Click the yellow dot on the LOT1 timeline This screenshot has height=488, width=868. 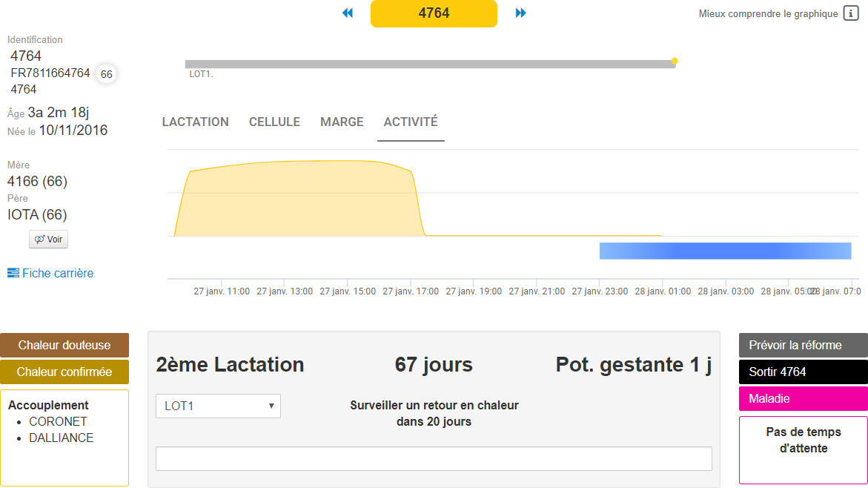pyautogui.click(x=675, y=61)
